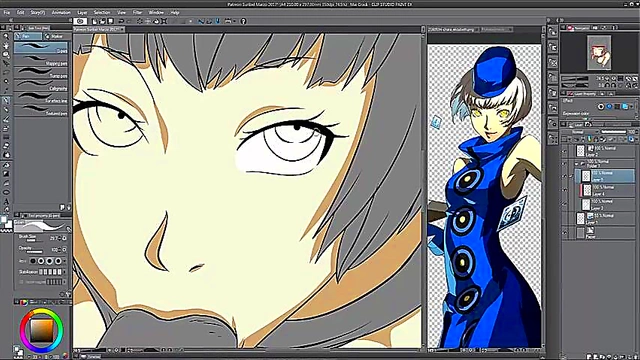Open the File menu
640x360 pixels.
click(7, 13)
